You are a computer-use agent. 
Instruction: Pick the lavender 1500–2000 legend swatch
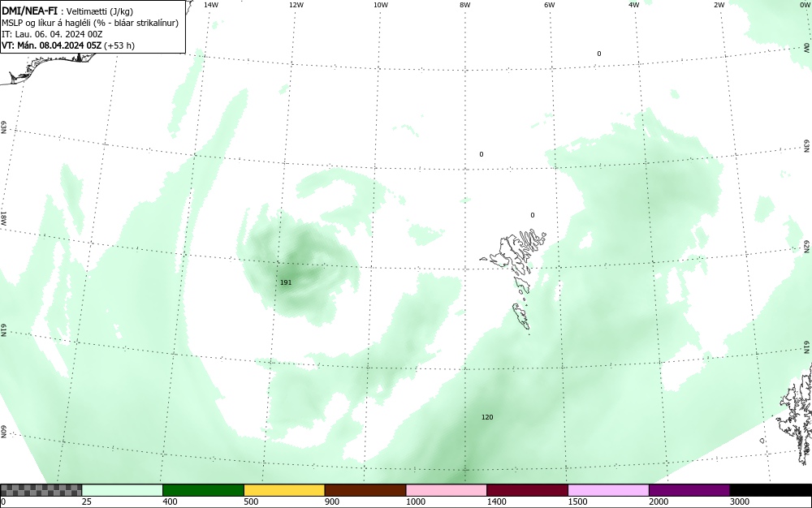608,490
